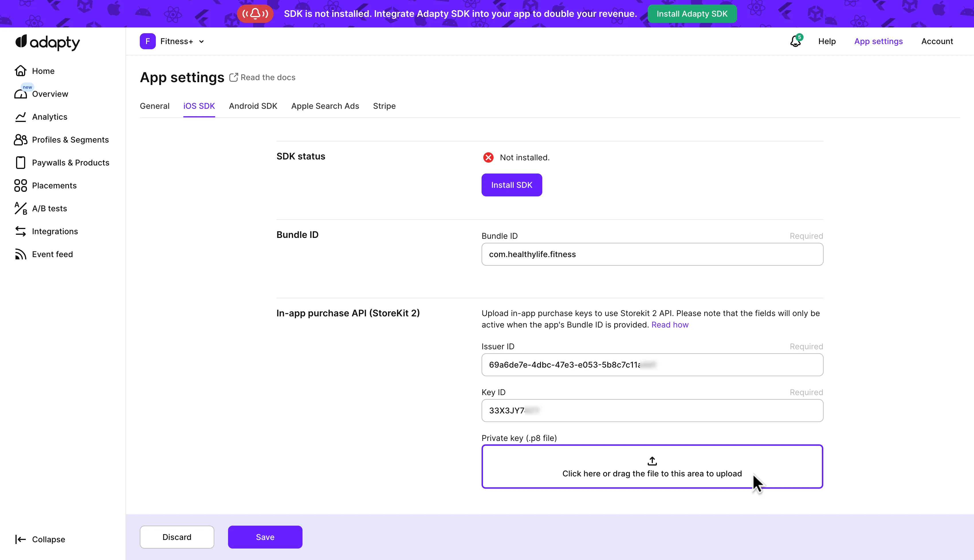Screen dimensions: 974x560
Task: Click the notifications bell icon
Action: [795, 41]
